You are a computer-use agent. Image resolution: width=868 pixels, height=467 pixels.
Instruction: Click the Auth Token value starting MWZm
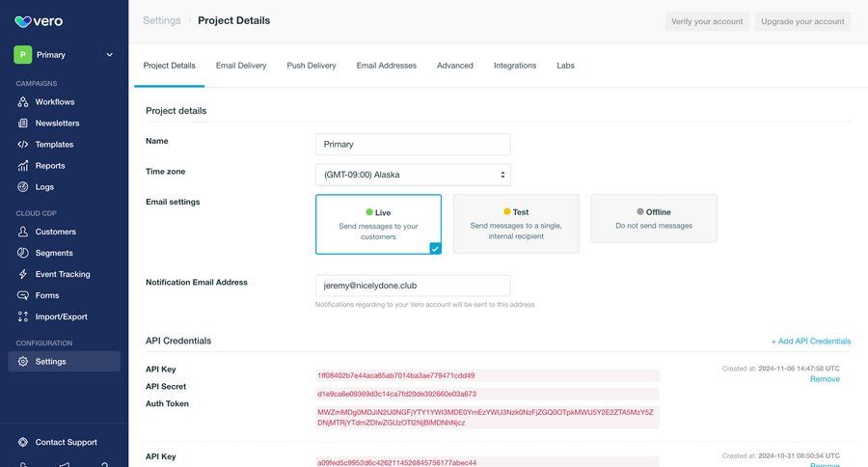(x=487, y=417)
